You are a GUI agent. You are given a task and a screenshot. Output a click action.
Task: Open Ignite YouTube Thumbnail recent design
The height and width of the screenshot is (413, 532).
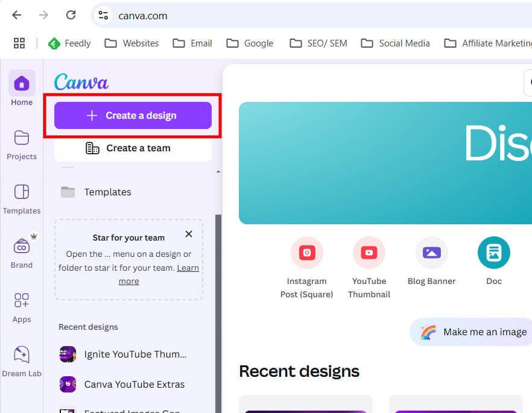pyautogui.click(x=135, y=354)
